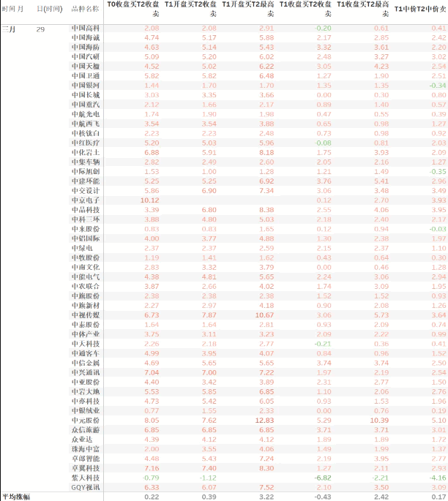The width and height of the screenshot is (448, 501).
Task: Select the 珠海中富 row name
Action: coord(86,449)
